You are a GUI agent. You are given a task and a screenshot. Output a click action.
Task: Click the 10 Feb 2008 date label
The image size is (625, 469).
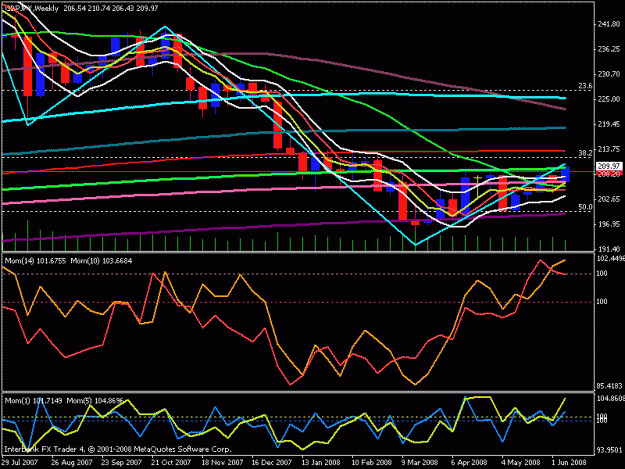click(x=371, y=463)
